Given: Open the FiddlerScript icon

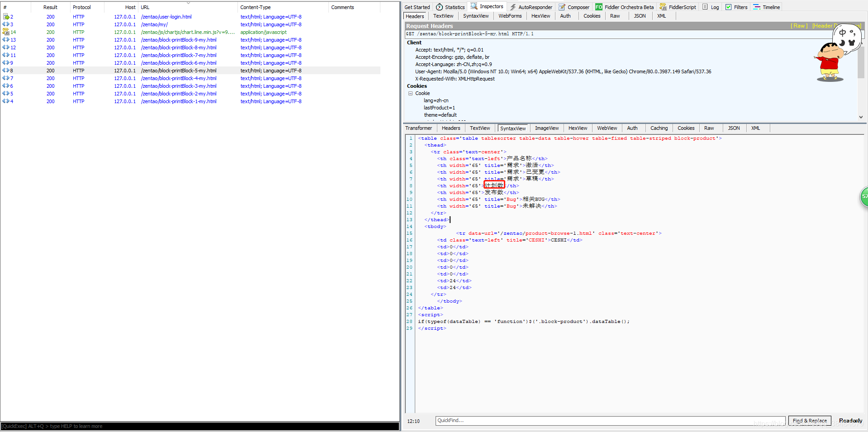Looking at the screenshot, I should [663, 7].
